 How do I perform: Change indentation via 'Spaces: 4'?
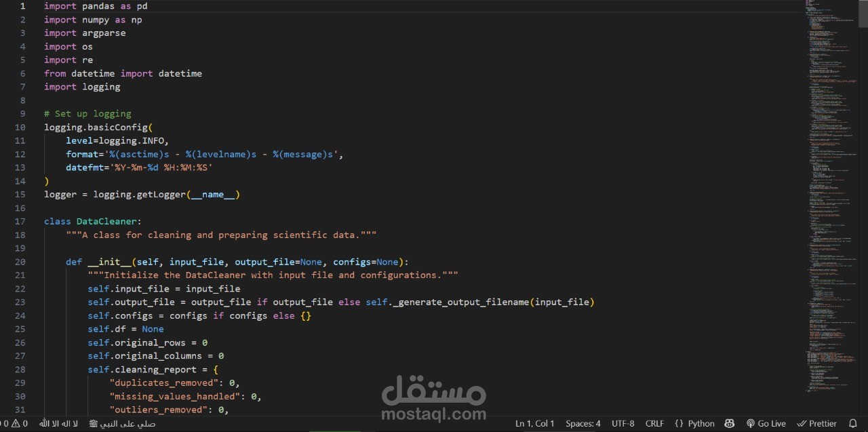583,423
